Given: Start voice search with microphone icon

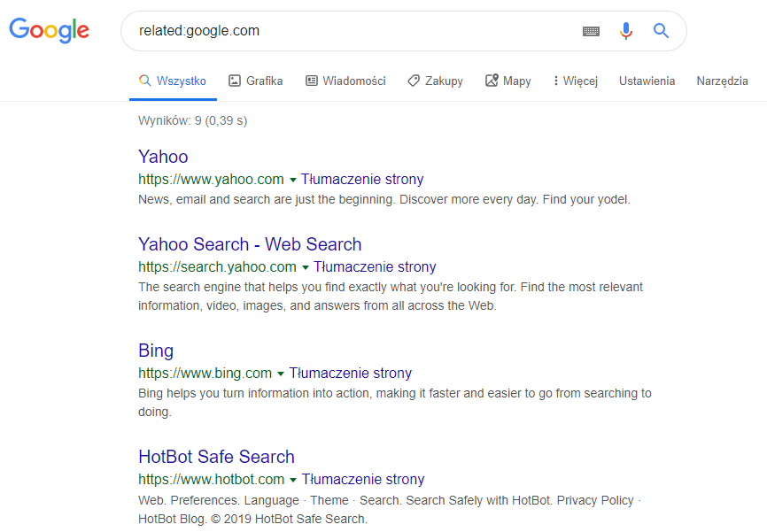Looking at the screenshot, I should coord(626,31).
